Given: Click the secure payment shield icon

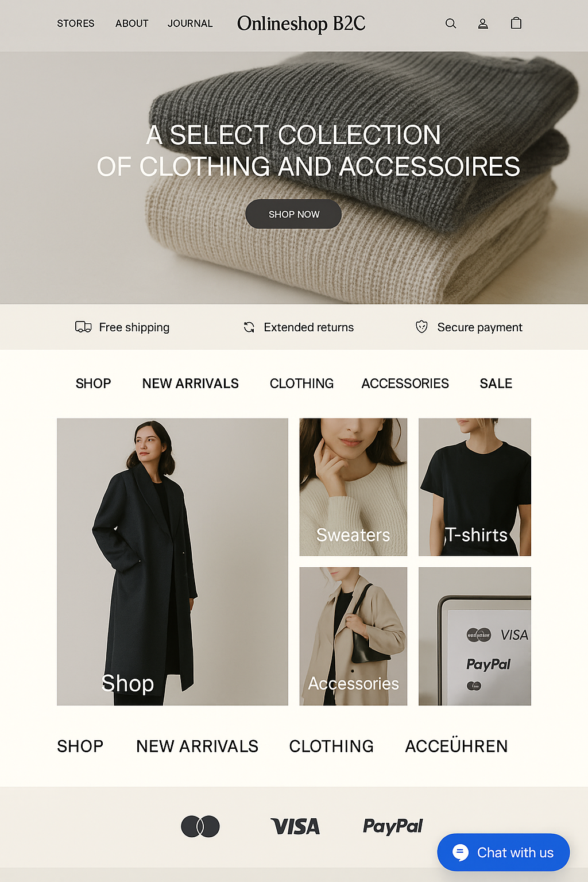Looking at the screenshot, I should click(x=421, y=327).
